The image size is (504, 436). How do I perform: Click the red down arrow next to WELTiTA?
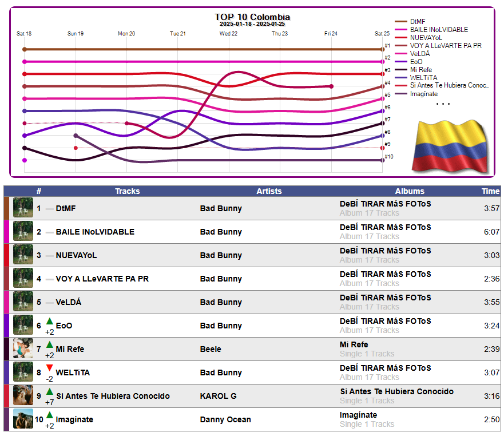tap(50, 368)
